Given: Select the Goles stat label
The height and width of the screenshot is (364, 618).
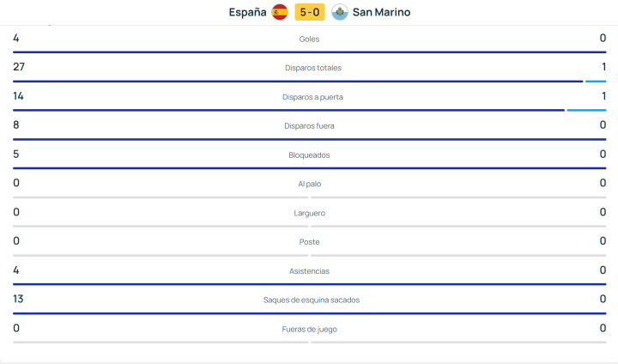Looking at the screenshot, I should pyautogui.click(x=309, y=39).
